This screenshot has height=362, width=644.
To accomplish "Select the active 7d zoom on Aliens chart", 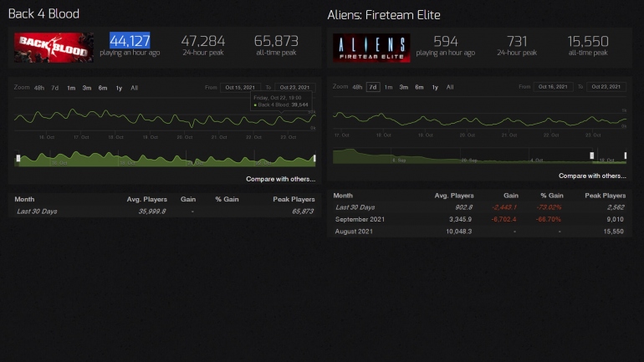I will coord(373,87).
